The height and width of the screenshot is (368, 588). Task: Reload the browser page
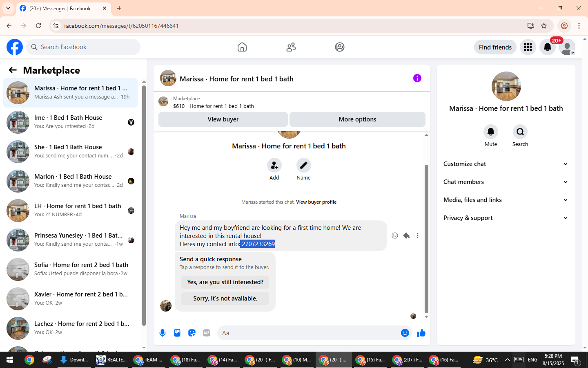pos(38,26)
